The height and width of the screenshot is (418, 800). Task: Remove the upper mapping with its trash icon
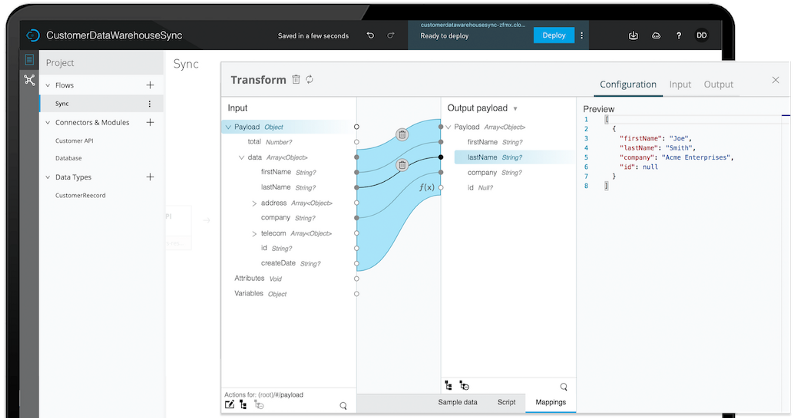click(402, 135)
